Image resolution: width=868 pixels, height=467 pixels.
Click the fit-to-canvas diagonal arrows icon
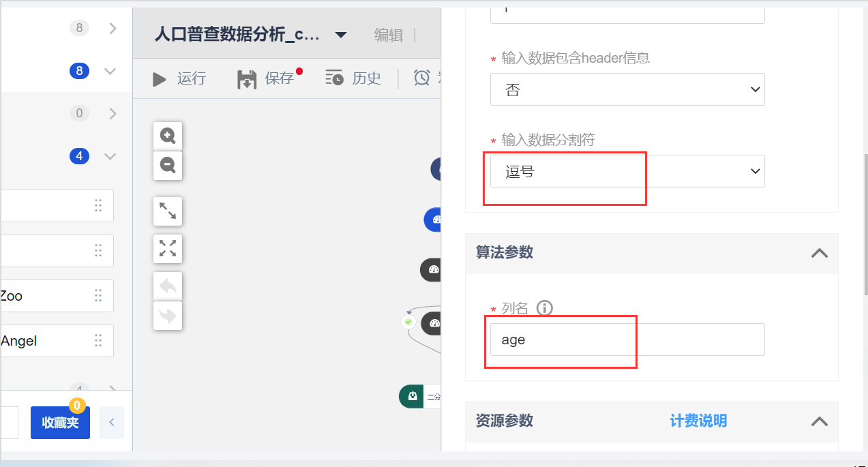(x=168, y=211)
